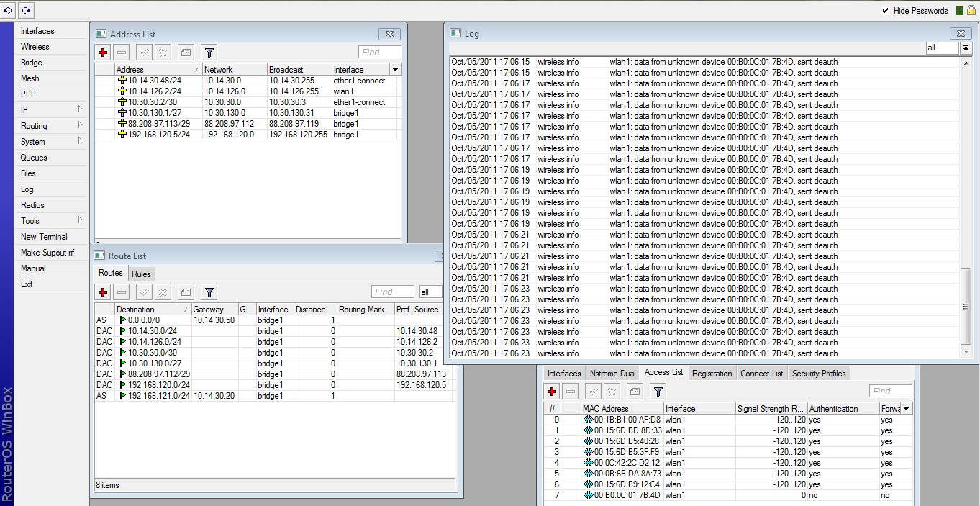Click the remove (minus) icon in Address List
Image resolution: width=980 pixels, height=506 pixels.
[x=122, y=53]
